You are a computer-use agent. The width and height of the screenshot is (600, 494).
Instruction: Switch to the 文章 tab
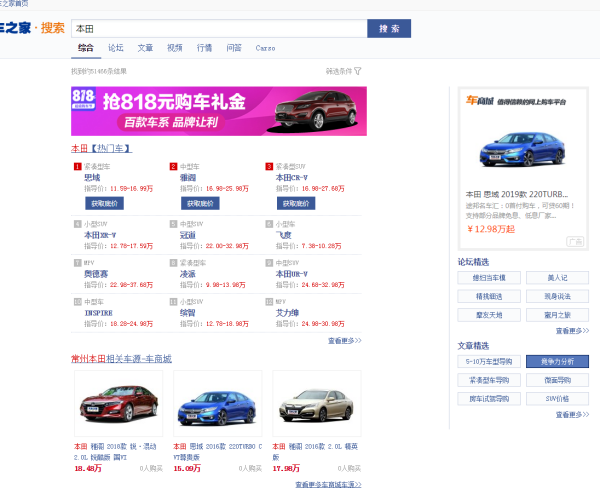pyautogui.click(x=145, y=48)
